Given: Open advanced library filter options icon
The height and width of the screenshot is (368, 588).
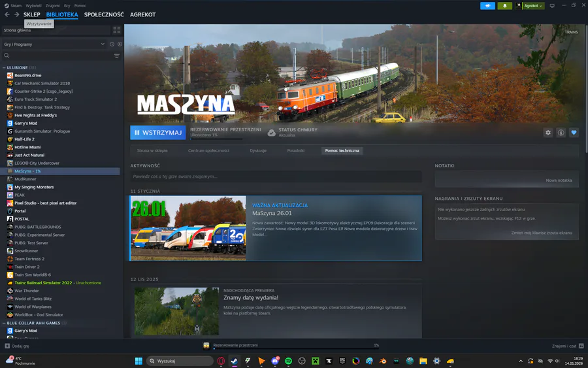Looking at the screenshot, I should click(117, 56).
